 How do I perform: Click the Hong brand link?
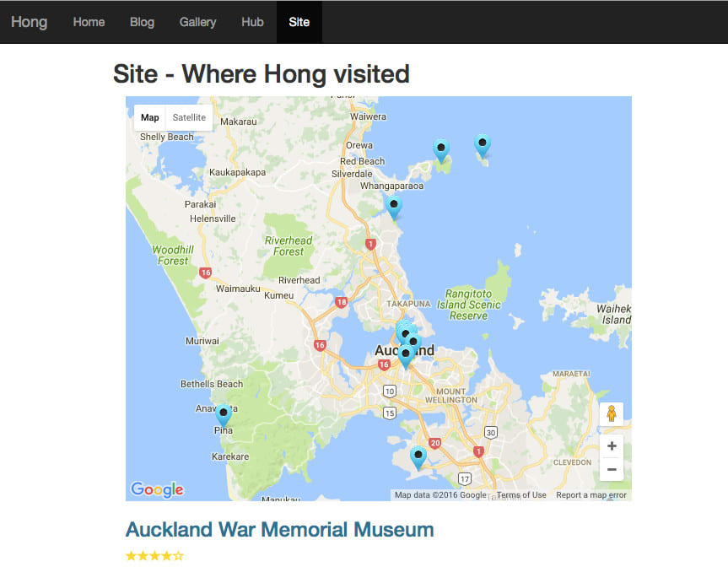pos(29,22)
